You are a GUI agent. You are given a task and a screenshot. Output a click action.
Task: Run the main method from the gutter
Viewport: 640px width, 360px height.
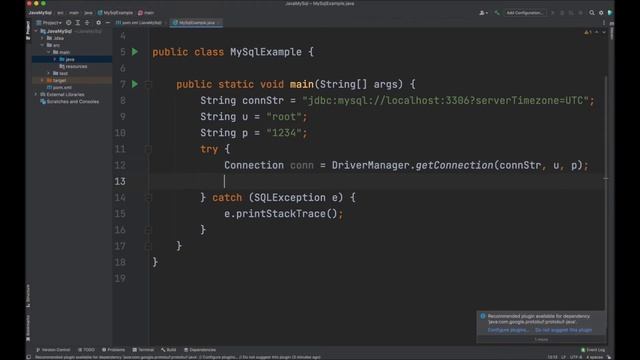(135, 84)
